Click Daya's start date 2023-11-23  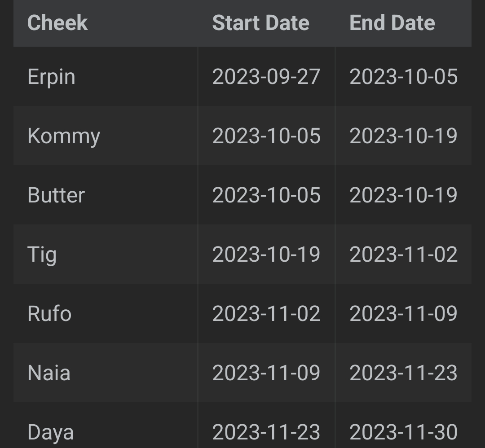266,432
